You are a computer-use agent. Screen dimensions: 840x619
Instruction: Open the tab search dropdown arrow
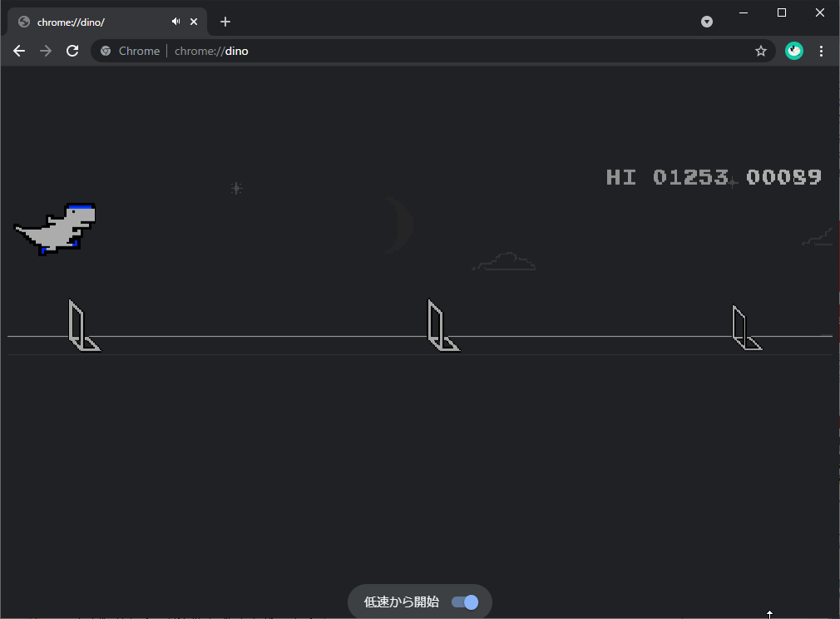[x=707, y=22]
